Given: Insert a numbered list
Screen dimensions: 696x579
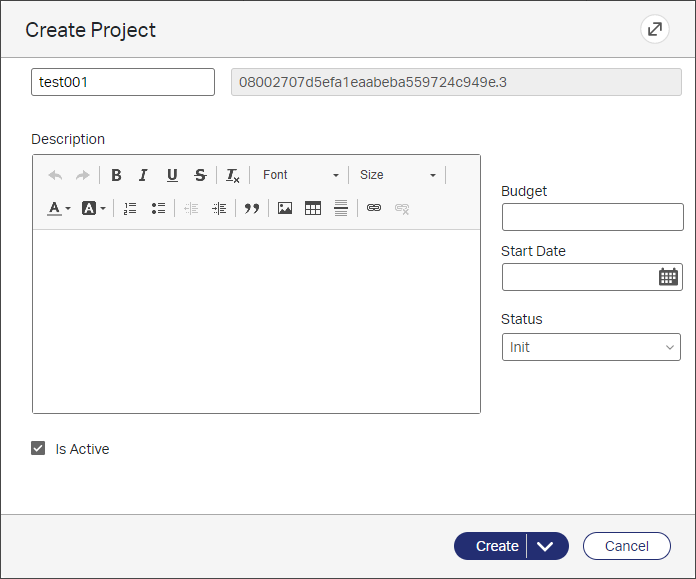Looking at the screenshot, I should [129, 208].
